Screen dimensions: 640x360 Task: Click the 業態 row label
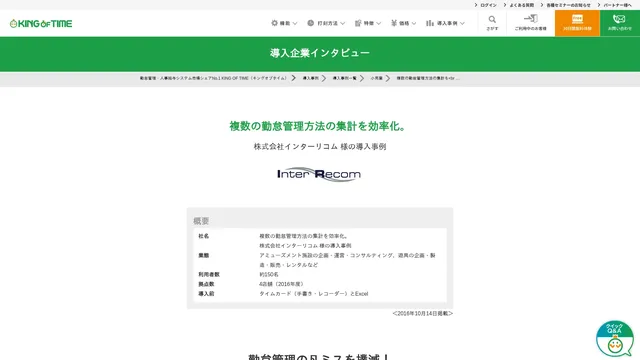point(204,255)
